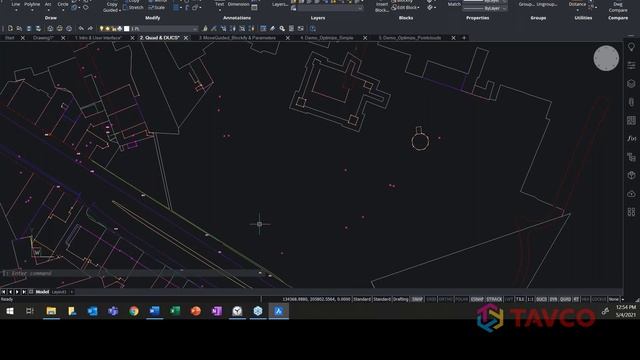Click the coordinates readout in status bar
This screenshot has height=360, width=640.
[316, 299]
